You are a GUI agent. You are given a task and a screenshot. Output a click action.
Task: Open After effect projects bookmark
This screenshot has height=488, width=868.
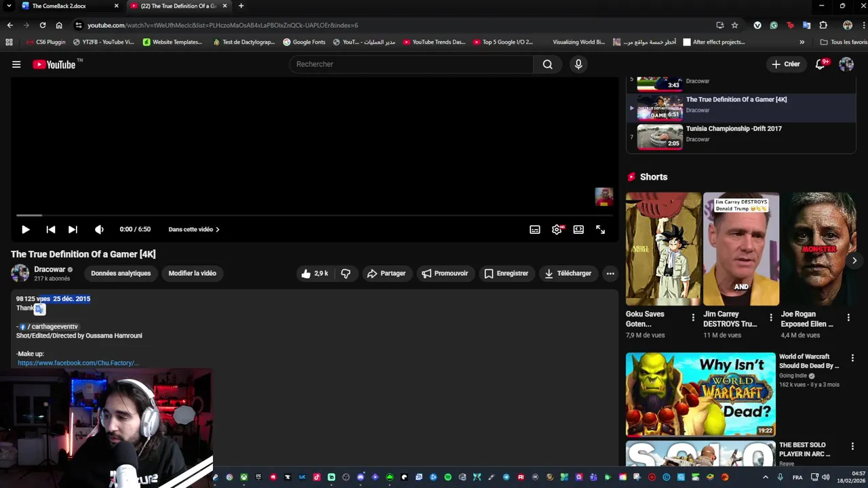click(x=714, y=42)
